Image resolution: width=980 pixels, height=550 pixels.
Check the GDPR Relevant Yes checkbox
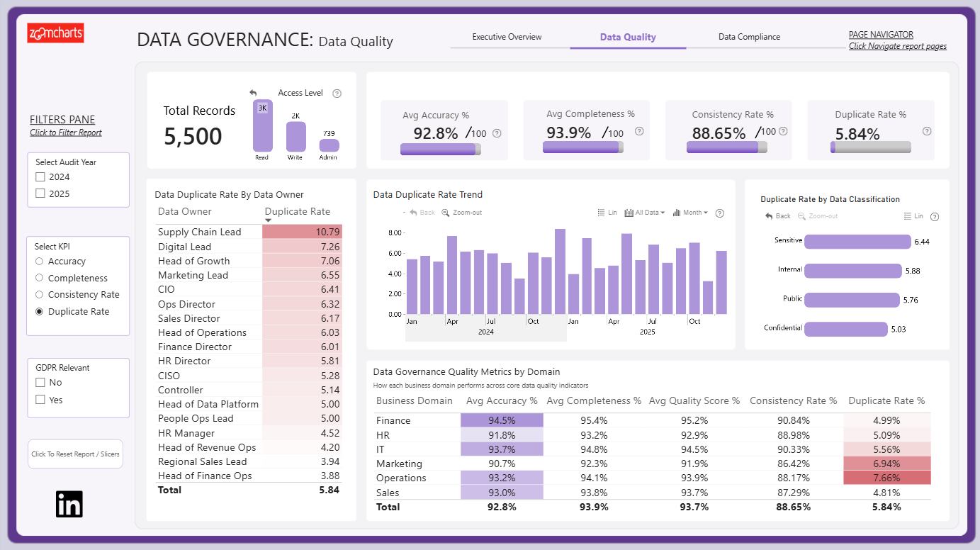(x=40, y=400)
